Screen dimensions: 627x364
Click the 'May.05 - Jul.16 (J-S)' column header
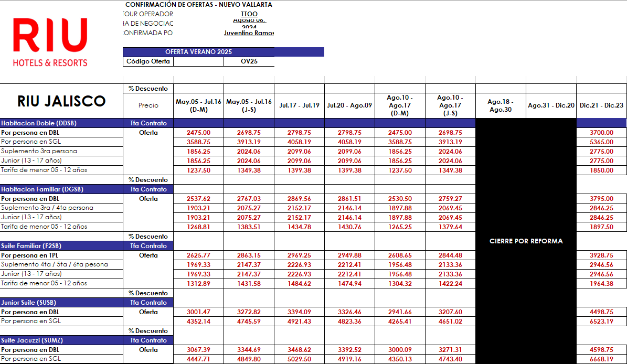pos(249,105)
